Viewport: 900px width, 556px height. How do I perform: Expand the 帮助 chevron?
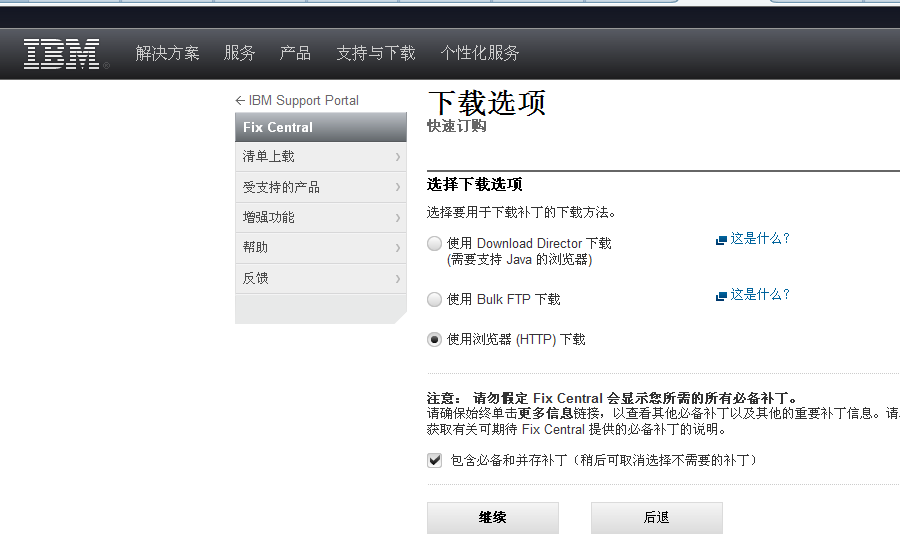coord(398,248)
